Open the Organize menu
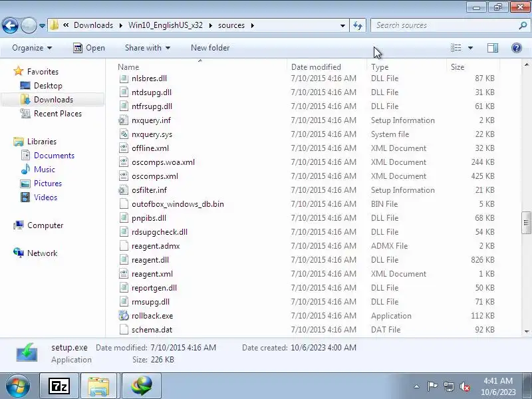 tap(32, 48)
